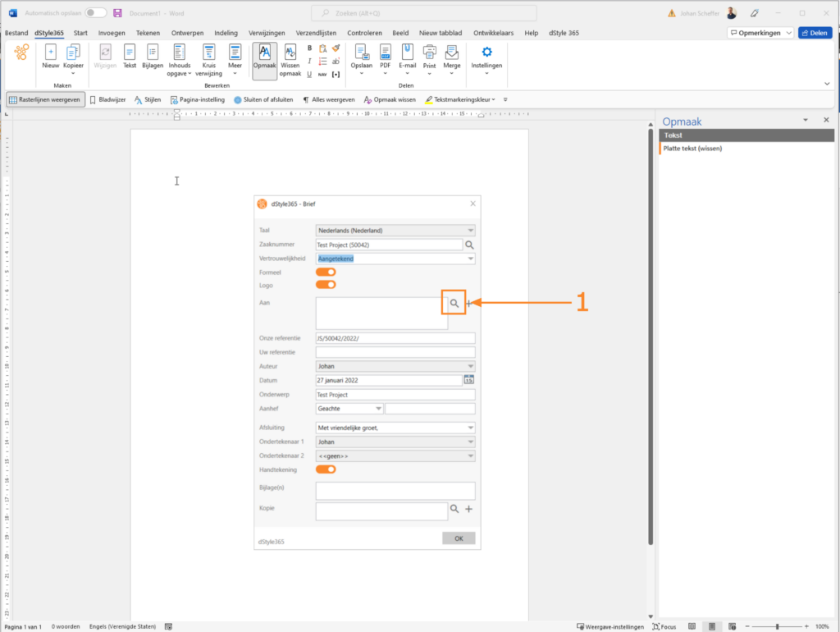Click Pagina-instelling in the quick toolbar

[x=198, y=99]
